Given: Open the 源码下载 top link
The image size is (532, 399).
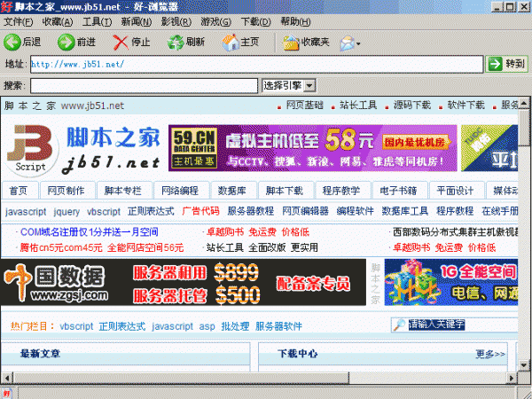Looking at the screenshot, I should click(412, 106).
